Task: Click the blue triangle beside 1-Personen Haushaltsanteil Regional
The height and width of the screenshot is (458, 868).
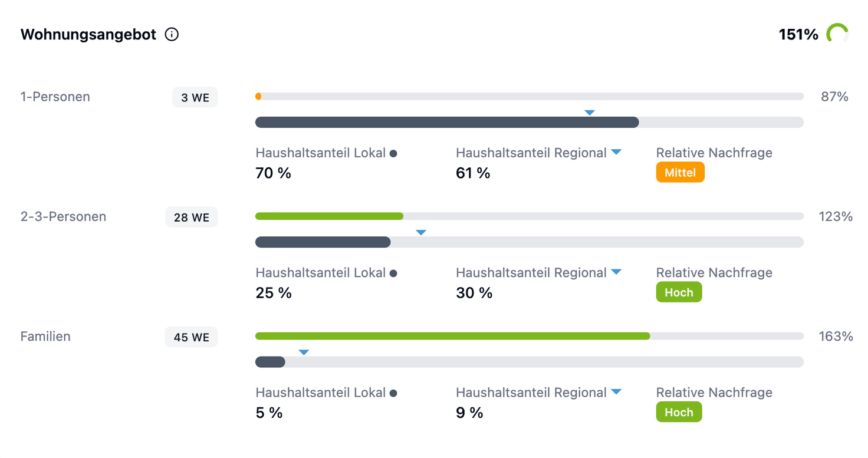Action: (616, 151)
